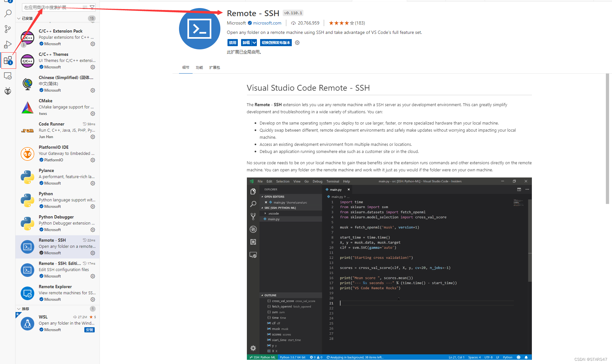Click the Microsoft verified publisher badge
This screenshot has width=612, height=364.
pyautogui.click(x=250, y=23)
